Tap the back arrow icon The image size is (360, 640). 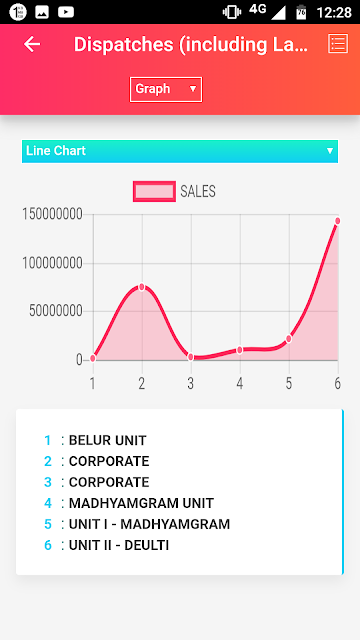(x=32, y=44)
